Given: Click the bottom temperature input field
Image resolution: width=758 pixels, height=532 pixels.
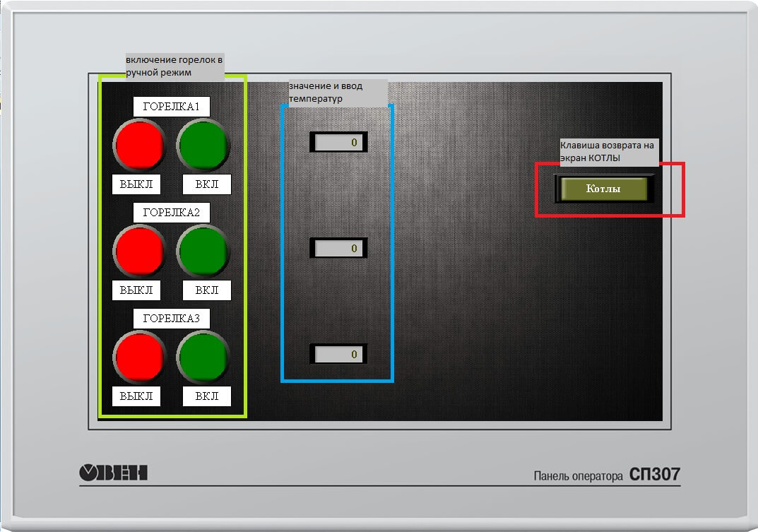Looking at the screenshot, I should click(338, 354).
